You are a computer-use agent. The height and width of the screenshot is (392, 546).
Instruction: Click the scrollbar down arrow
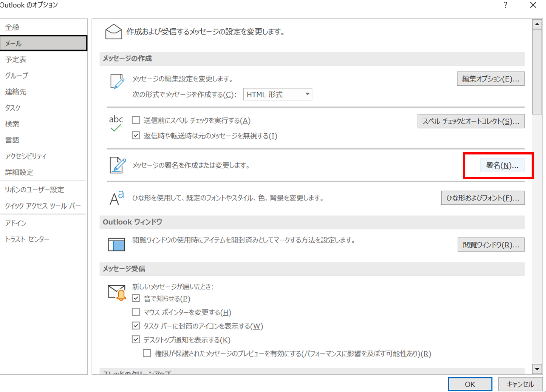(x=537, y=369)
